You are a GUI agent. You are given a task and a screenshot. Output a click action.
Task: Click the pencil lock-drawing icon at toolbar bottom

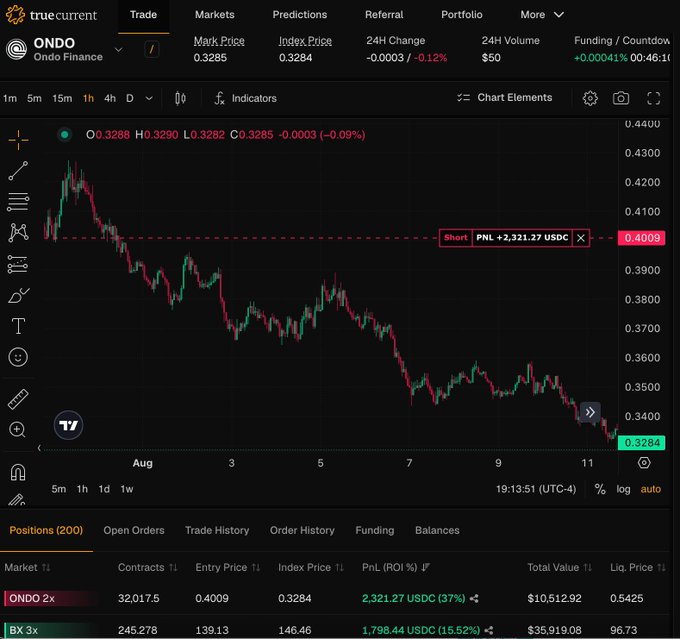(x=17, y=500)
